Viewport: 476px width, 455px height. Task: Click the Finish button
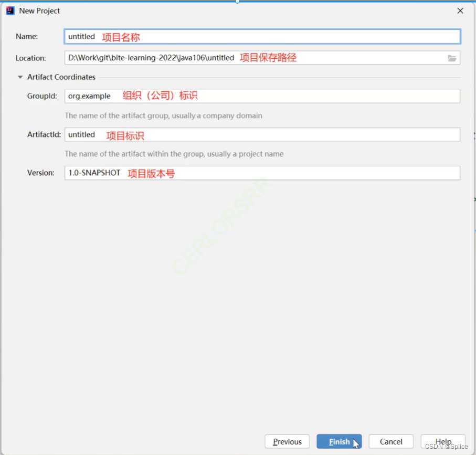(x=339, y=441)
